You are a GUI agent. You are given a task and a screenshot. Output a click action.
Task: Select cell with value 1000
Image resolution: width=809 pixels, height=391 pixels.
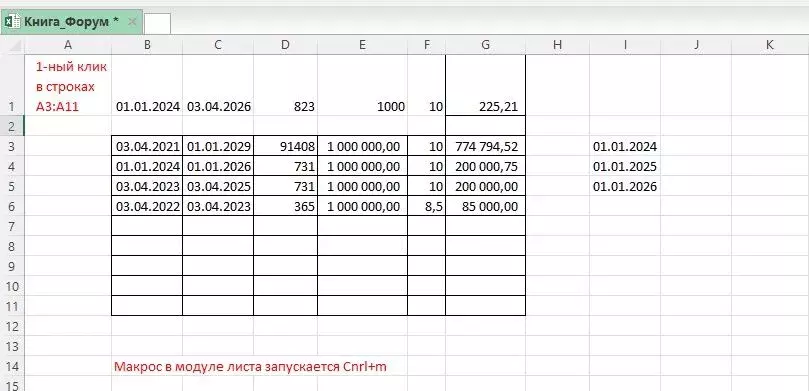pos(362,85)
